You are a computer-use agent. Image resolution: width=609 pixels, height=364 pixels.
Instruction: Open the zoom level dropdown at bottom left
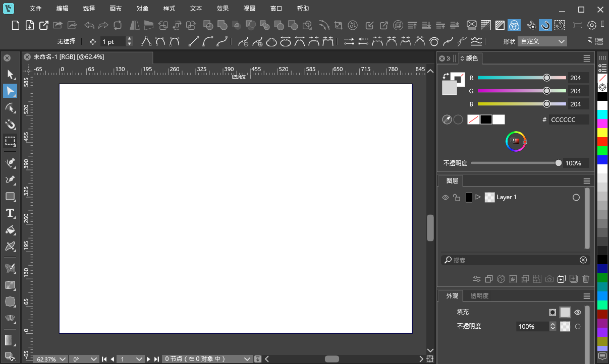pyautogui.click(x=50, y=359)
